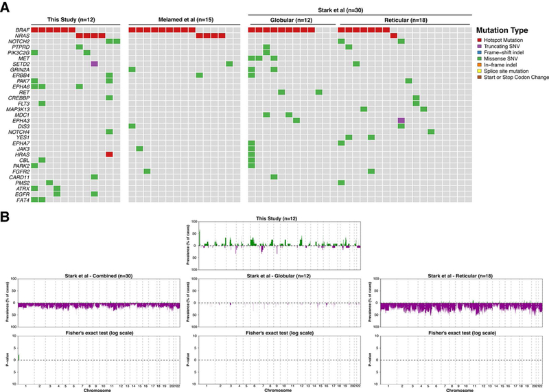Click 'Stark et al - Combined (n=30)' plot title

pos(98,276)
